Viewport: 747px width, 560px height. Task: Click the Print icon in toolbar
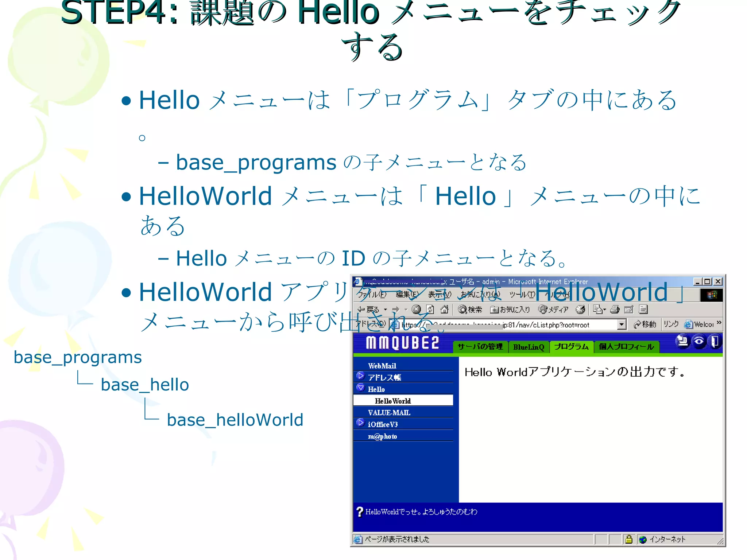click(x=615, y=310)
